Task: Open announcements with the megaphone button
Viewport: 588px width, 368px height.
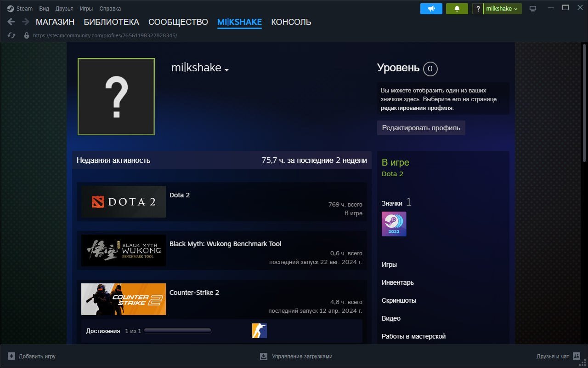Action: click(x=431, y=9)
